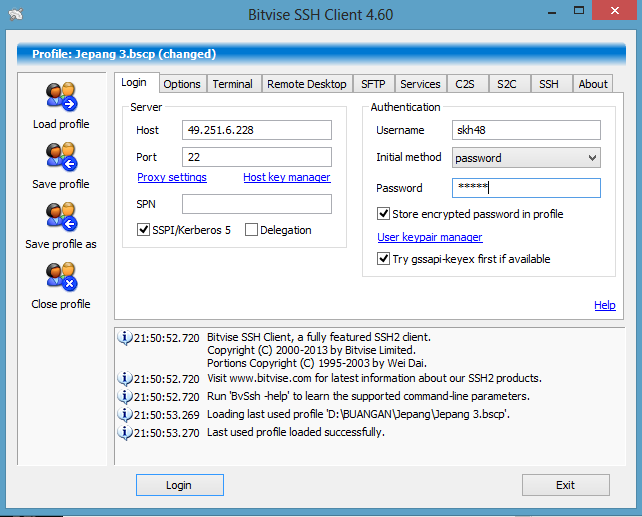Click info icon beside 'Bitvise SSH Client, a fully featured' log
The width and height of the screenshot is (642, 517).
124,338
